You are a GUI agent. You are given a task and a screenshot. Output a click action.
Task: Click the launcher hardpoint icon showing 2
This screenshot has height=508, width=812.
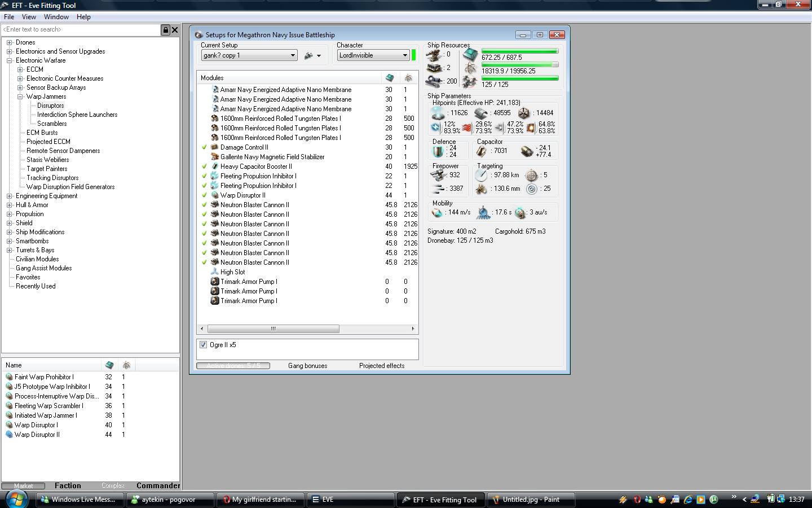434,68
